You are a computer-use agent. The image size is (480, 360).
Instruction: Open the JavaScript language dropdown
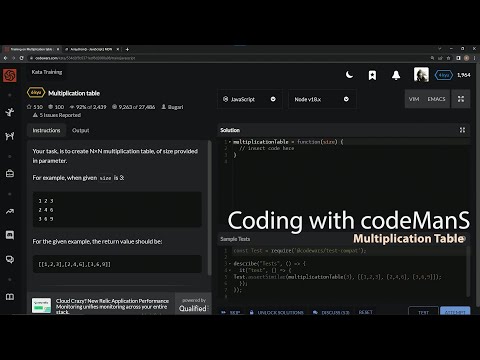(249, 99)
